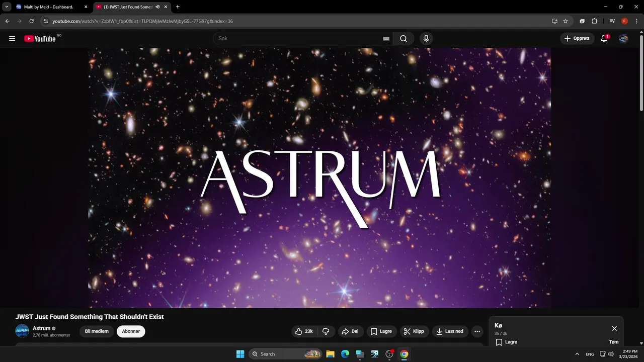Open the Chrome extensions puzzle icon
The width and height of the screenshot is (644, 362).
[x=594, y=21]
